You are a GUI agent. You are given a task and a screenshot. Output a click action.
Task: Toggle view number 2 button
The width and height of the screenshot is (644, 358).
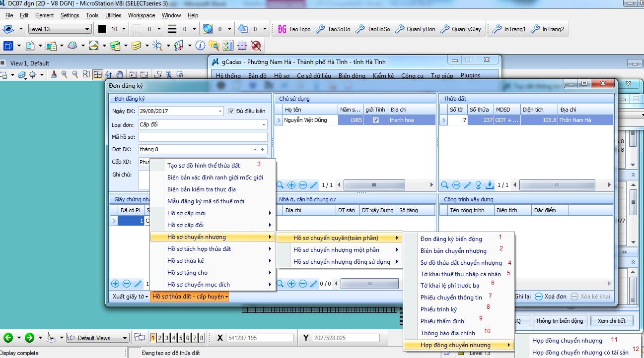160,338
